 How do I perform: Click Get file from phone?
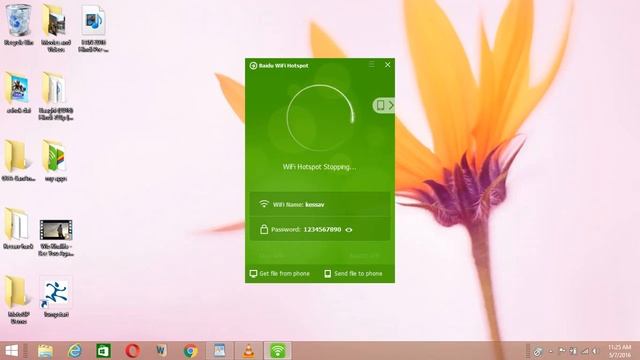[280, 273]
